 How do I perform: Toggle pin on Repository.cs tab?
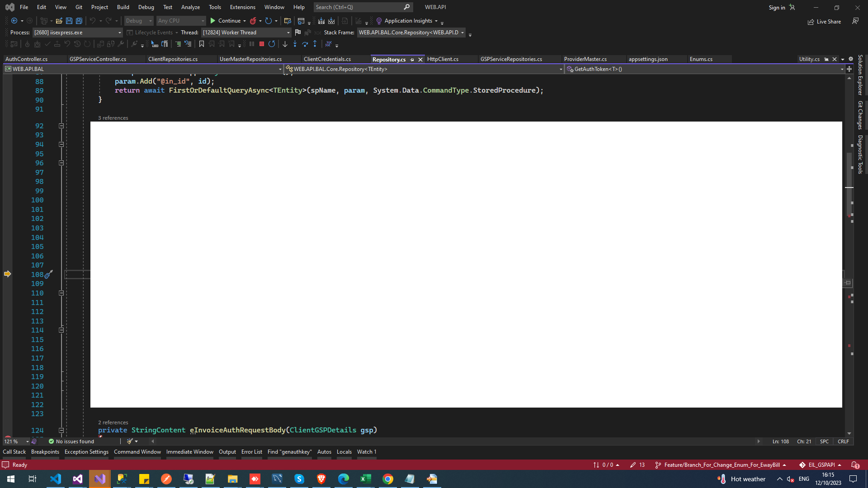(x=412, y=60)
